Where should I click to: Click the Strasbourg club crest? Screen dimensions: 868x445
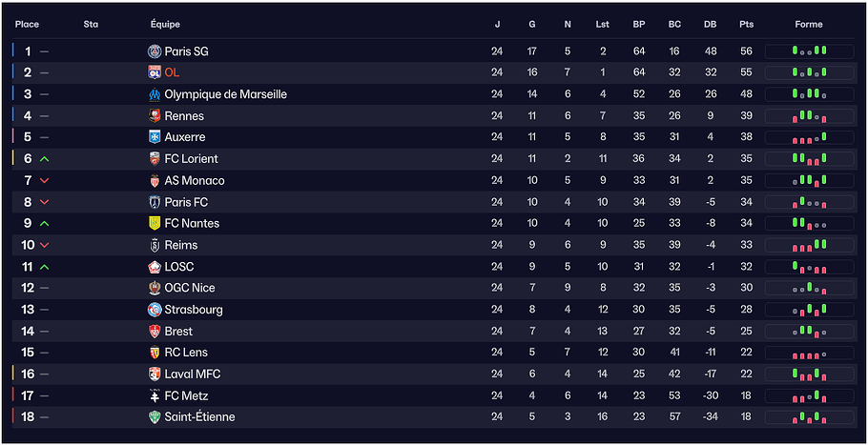pyautogui.click(x=155, y=310)
